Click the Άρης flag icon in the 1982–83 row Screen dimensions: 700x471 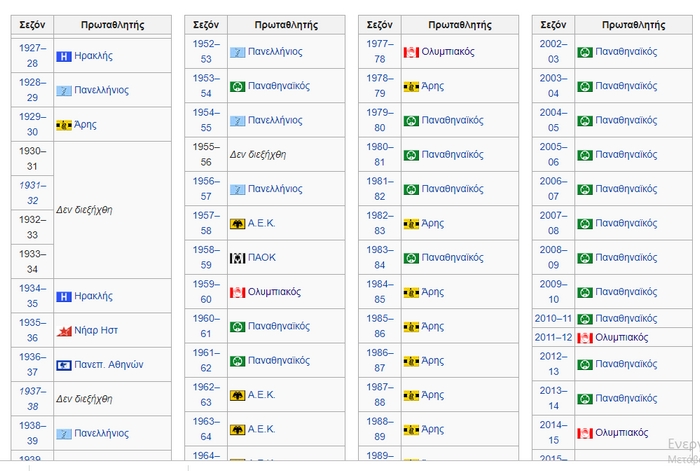[x=411, y=224]
